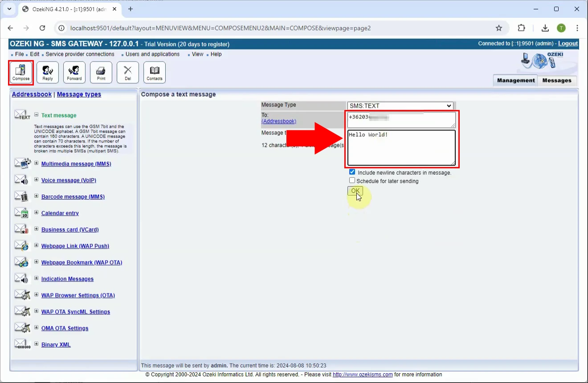Viewport: 588px width, 383px height.
Task: Open the Users and applications menu
Action: click(x=152, y=54)
